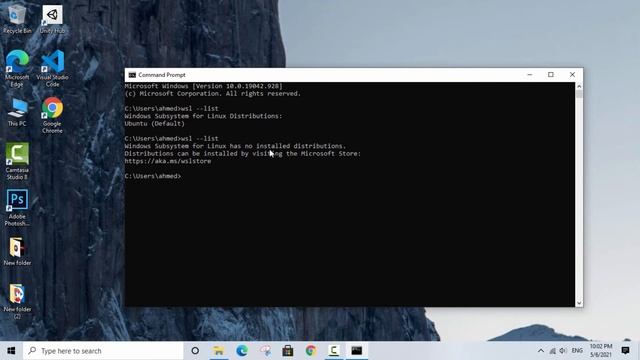Show hidden system tray icons
Viewport: 640px width, 360px height.
tap(540, 351)
